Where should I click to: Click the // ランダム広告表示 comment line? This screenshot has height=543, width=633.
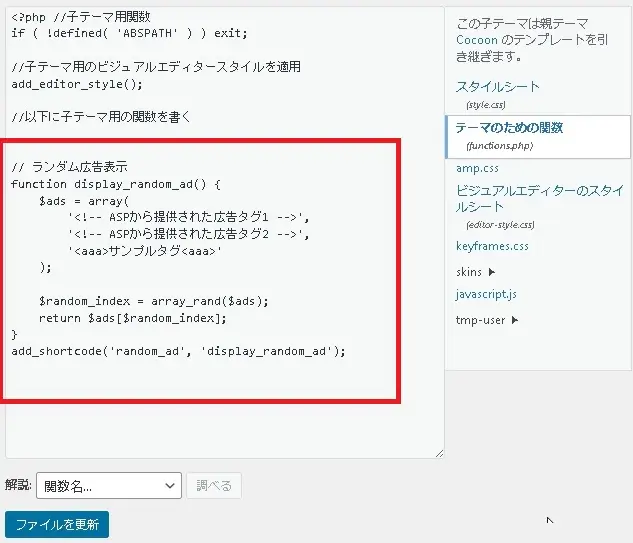tap(69, 167)
